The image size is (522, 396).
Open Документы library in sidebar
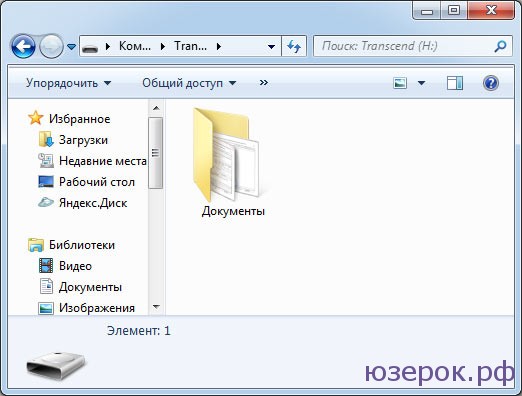click(90, 287)
